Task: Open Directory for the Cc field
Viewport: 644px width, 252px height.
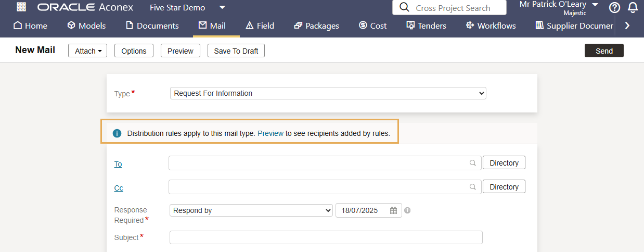Action: pos(504,187)
